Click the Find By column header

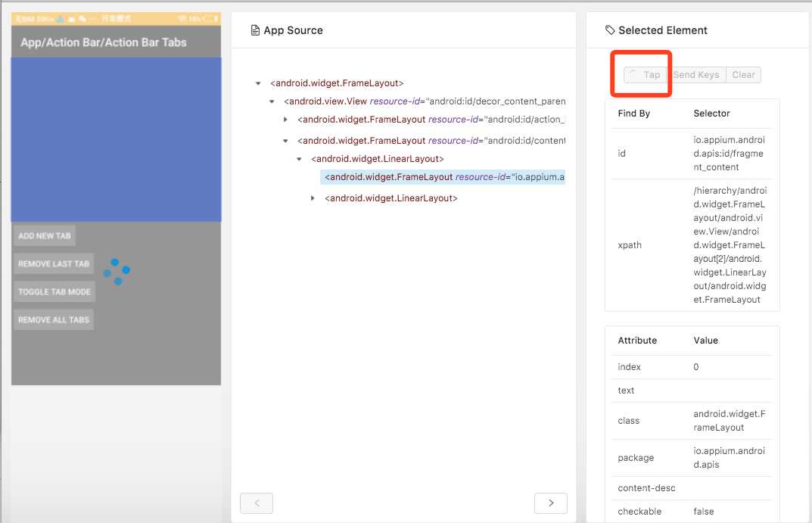pyautogui.click(x=634, y=114)
